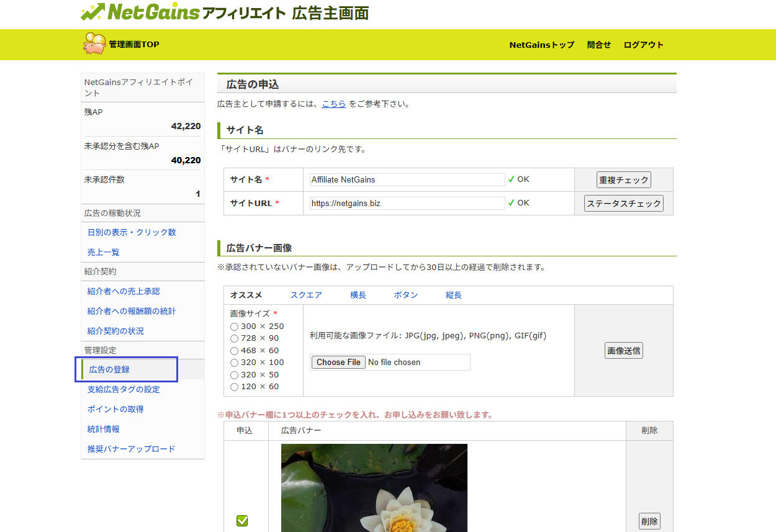776x532 pixels.
Task: Select the 120 × 60 image size
Action: point(234,387)
